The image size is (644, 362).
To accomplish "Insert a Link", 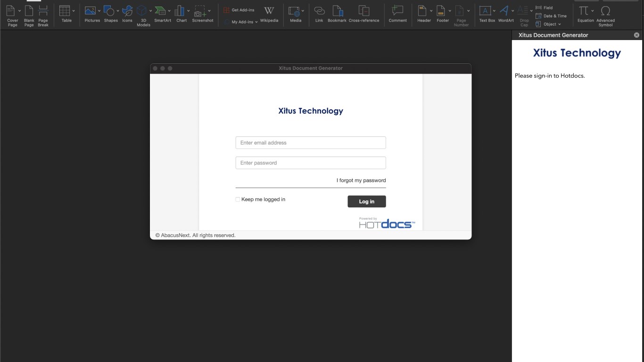I will tap(319, 14).
